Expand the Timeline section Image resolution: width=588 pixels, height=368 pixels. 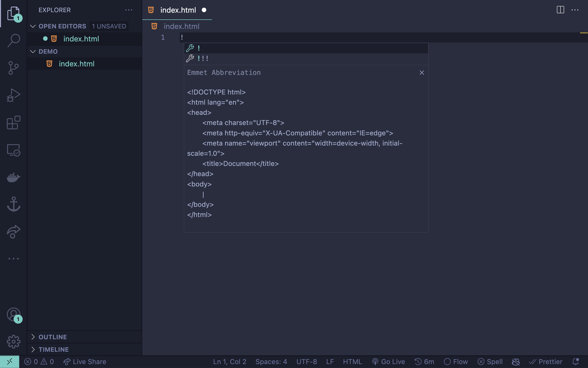(33, 349)
